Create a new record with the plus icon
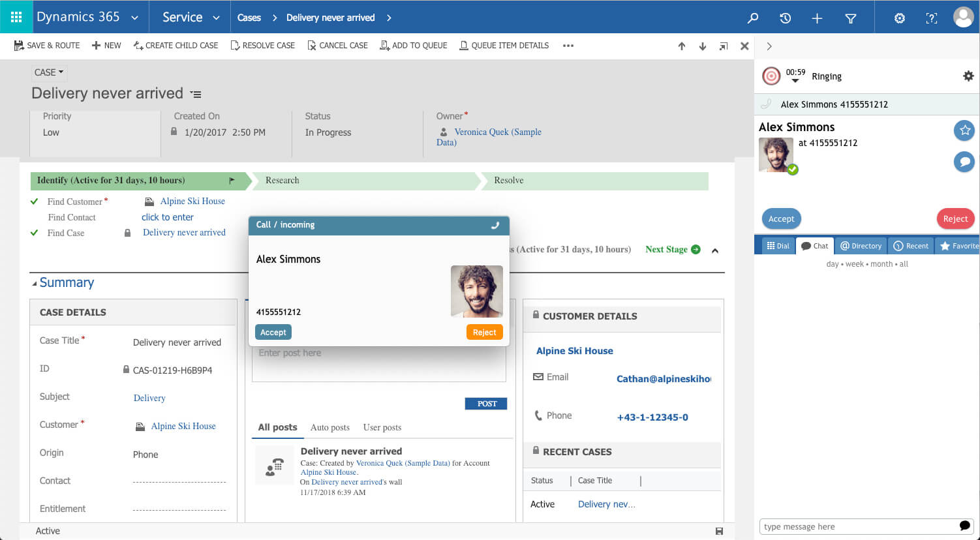 pos(817,18)
